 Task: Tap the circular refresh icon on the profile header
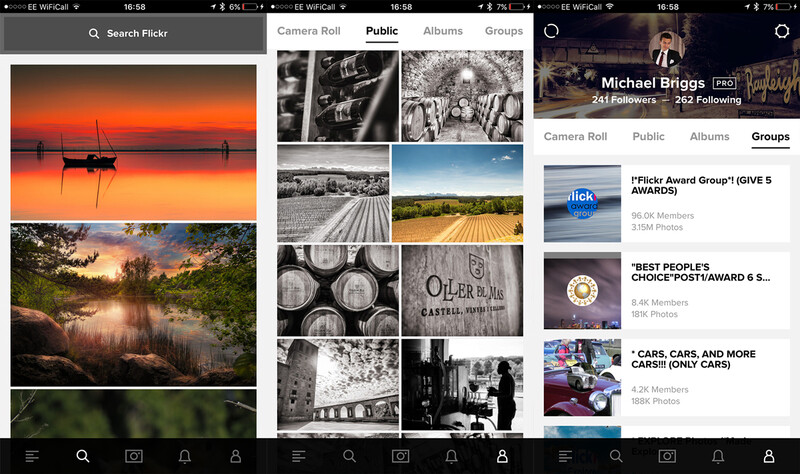[x=551, y=31]
